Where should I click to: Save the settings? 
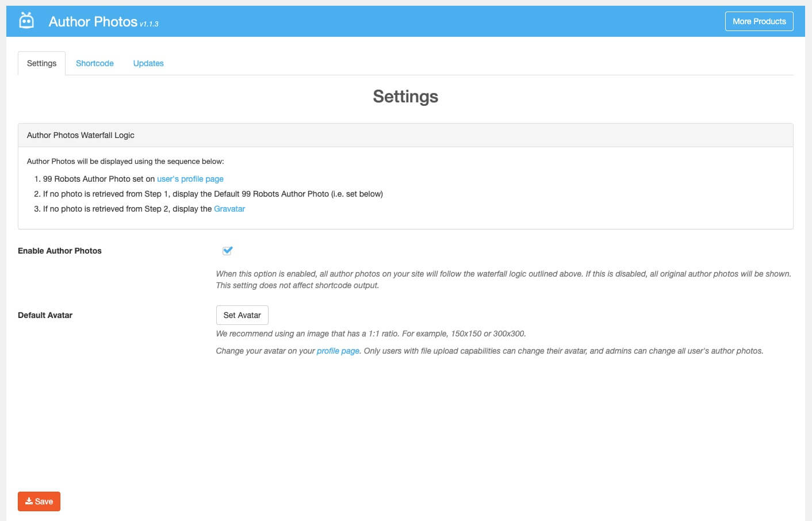[39, 501]
